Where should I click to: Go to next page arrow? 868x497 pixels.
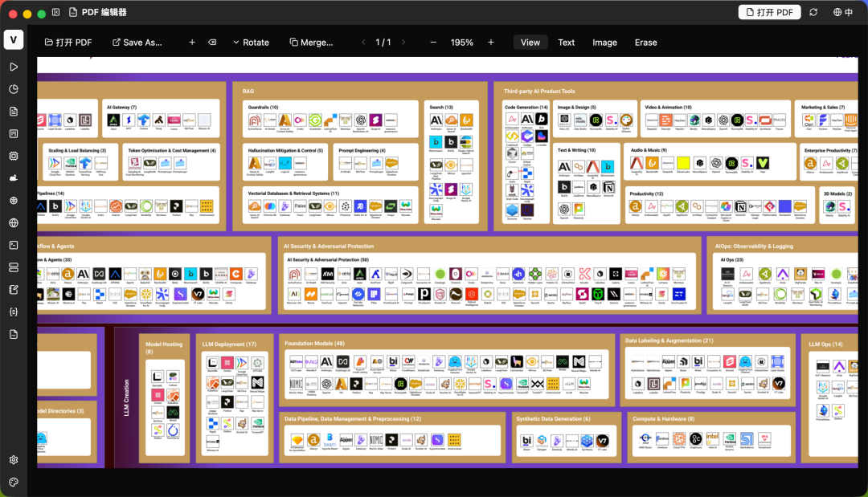point(403,42)
